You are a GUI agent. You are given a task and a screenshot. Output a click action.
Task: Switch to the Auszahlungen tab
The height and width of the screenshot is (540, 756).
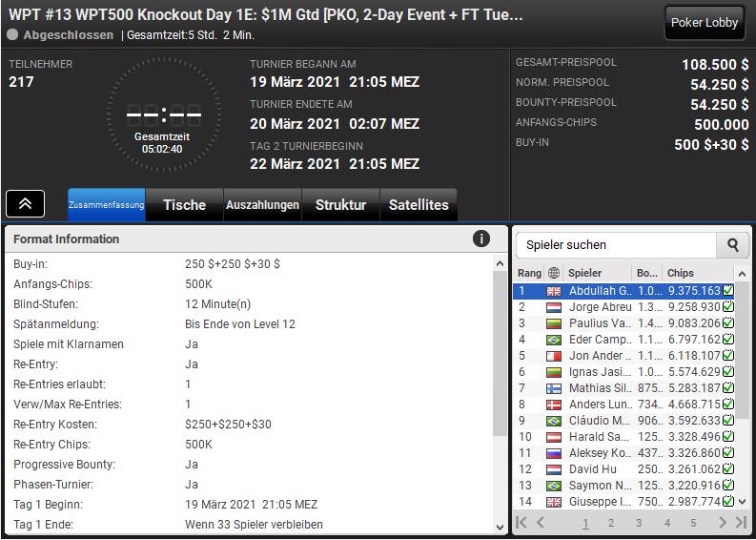click(262, 204)
